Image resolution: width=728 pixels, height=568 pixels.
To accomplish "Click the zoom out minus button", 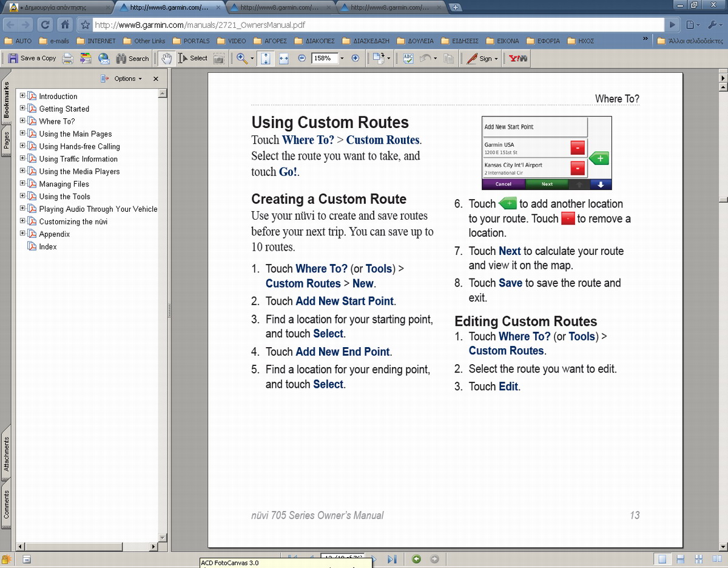I will click(x=302, y=58).
